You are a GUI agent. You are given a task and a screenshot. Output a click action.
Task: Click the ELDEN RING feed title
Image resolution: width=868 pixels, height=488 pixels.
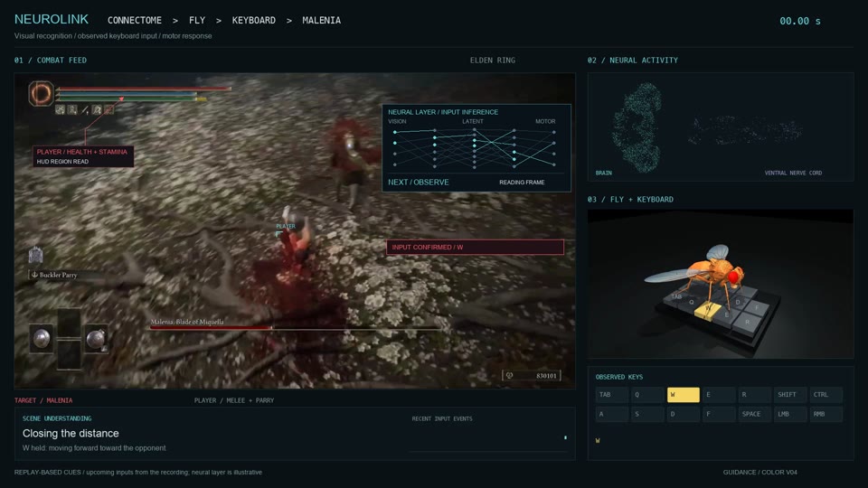pyautogui.click(x=493, y=61)
